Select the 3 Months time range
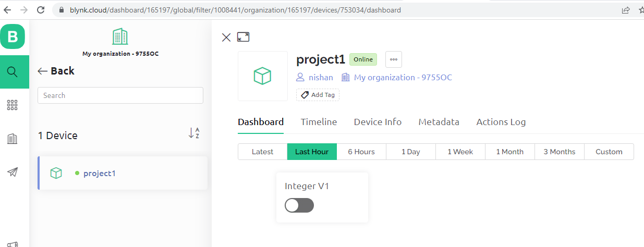This screenshot has height=247, width=644. click(x=560, y=152)
